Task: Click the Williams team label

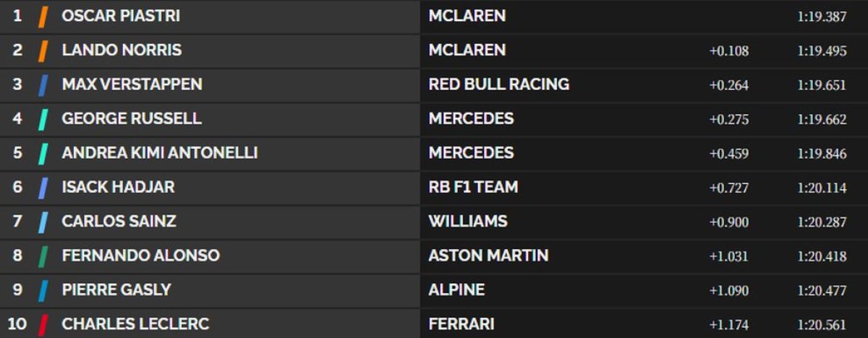Action: [468, 221]
